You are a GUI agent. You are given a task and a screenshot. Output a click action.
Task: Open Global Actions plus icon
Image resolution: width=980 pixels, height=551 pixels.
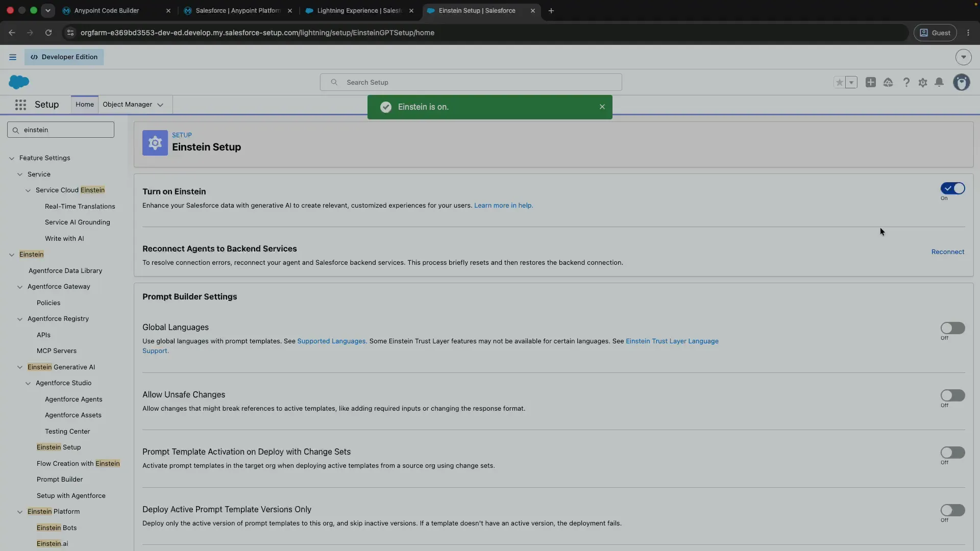tap(871, 82)
